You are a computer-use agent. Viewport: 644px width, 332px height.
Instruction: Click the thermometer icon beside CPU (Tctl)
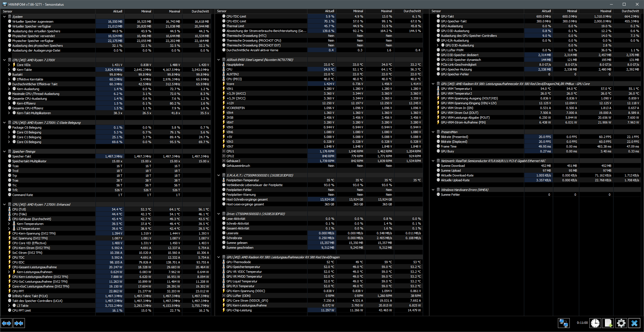pyautogui.click(x=10, y=209)
